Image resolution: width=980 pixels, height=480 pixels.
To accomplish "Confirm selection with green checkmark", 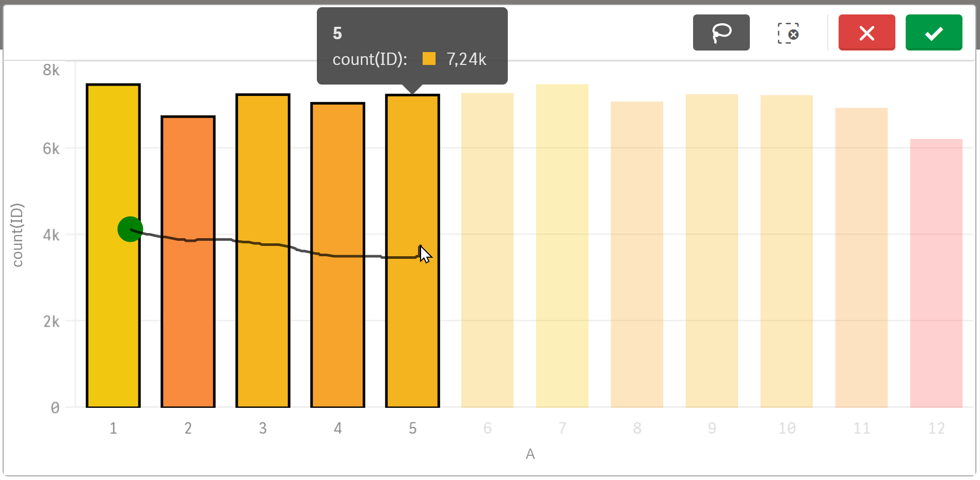I will [x=934, y=33].
